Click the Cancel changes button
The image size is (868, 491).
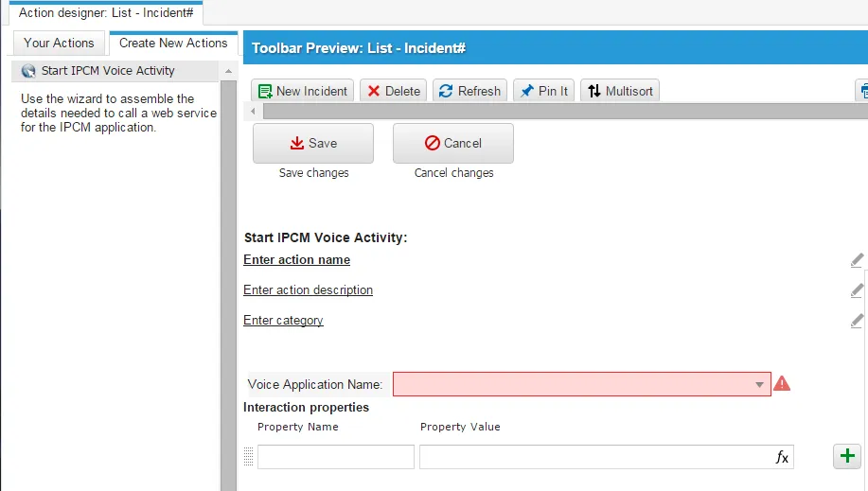point(453,144)
